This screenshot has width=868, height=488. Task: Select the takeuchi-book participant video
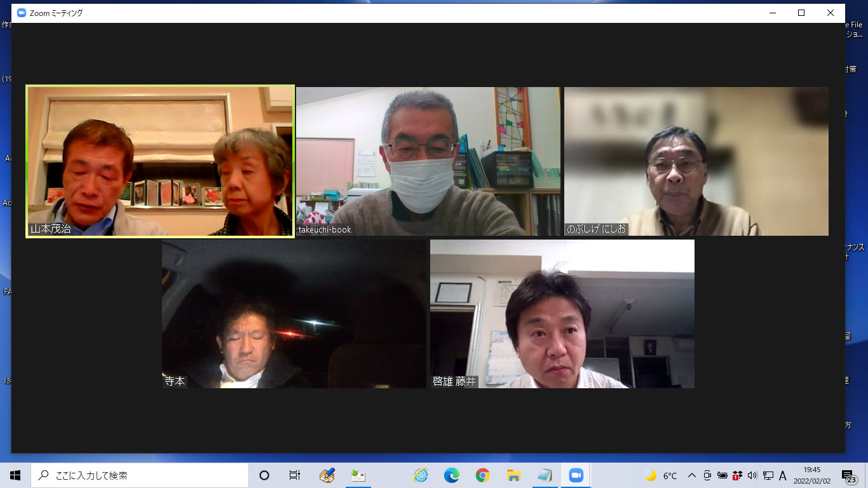point(428,161)
